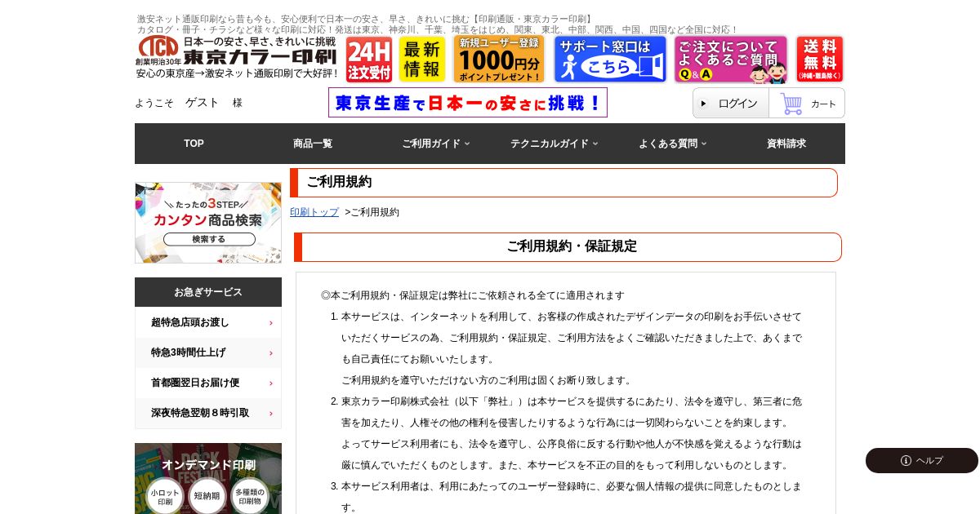Viewport: 980px width, 514px height.
Task: Click the 検索する button in sidebar banner
Action: [209, 239]
